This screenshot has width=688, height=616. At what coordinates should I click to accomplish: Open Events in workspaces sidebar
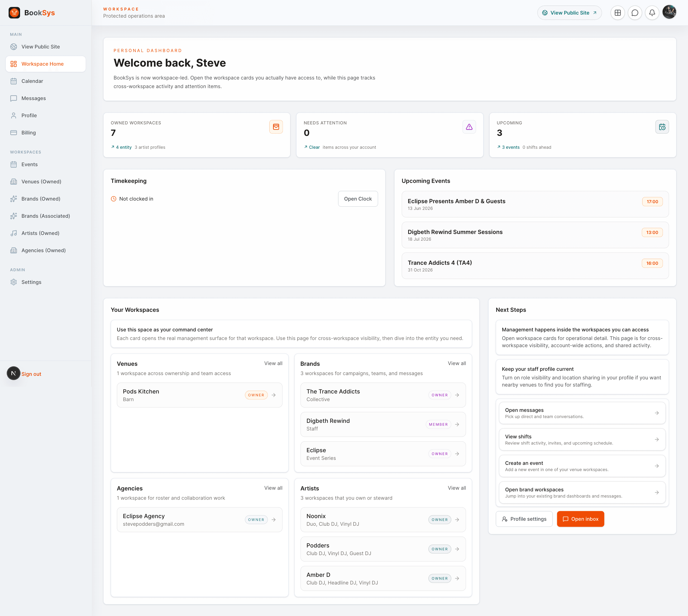(x=46, y=165)
